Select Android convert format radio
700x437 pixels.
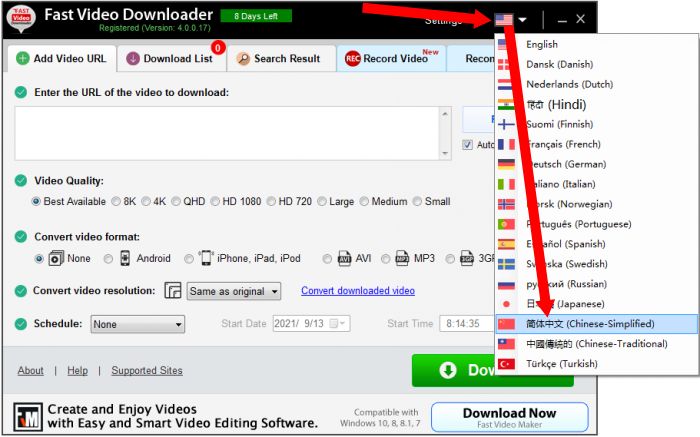click(x=108, y=258)
